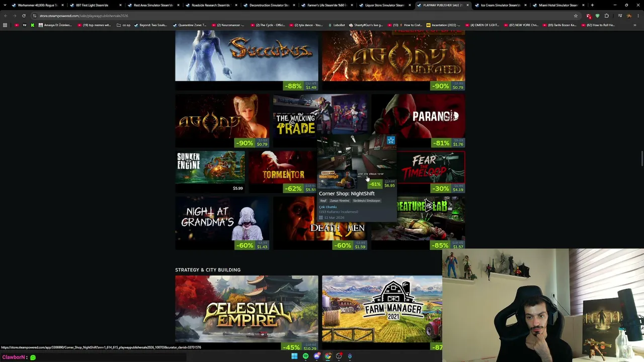Bookmark this page with the address bar star

576,16
